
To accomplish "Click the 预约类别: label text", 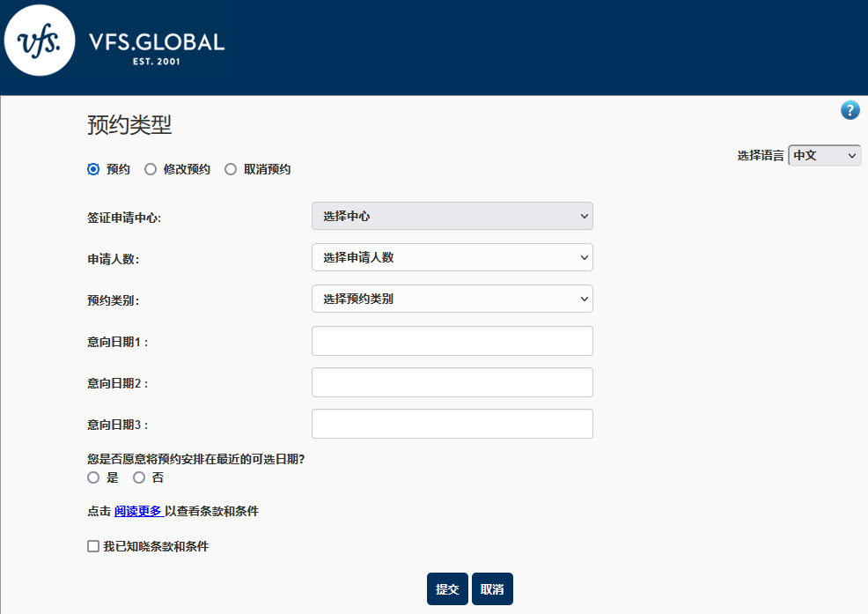I will coord(113,300).
